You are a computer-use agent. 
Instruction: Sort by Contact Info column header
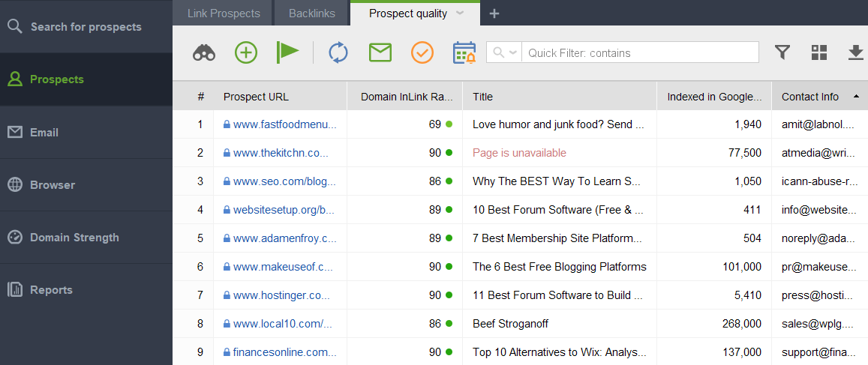820,97
